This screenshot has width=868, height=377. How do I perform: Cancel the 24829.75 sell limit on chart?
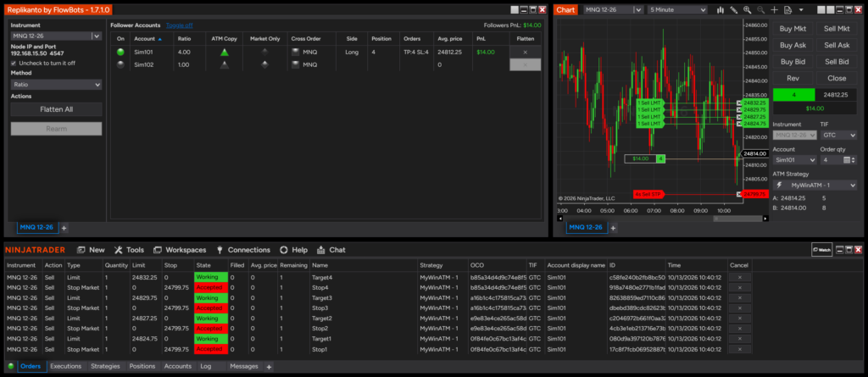pos(739,110)
